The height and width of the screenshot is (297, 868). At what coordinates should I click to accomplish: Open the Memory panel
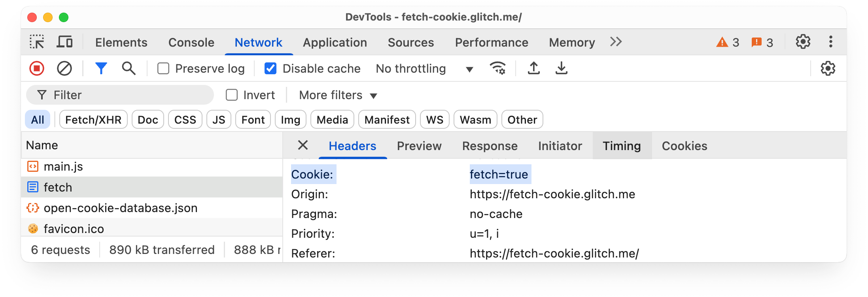tap(572, 42)
